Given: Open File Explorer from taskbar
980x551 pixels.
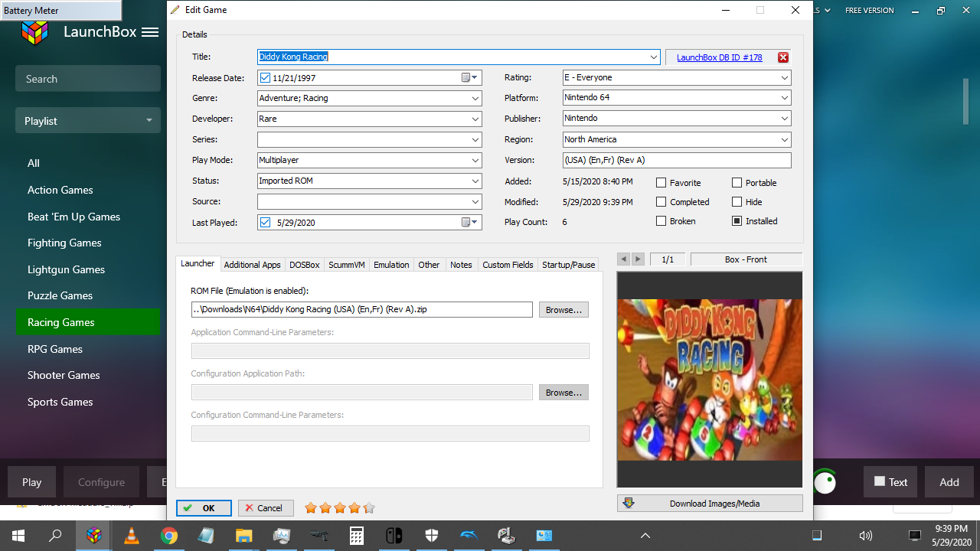Looking at the screenshot, I should [x=243, y=536].
